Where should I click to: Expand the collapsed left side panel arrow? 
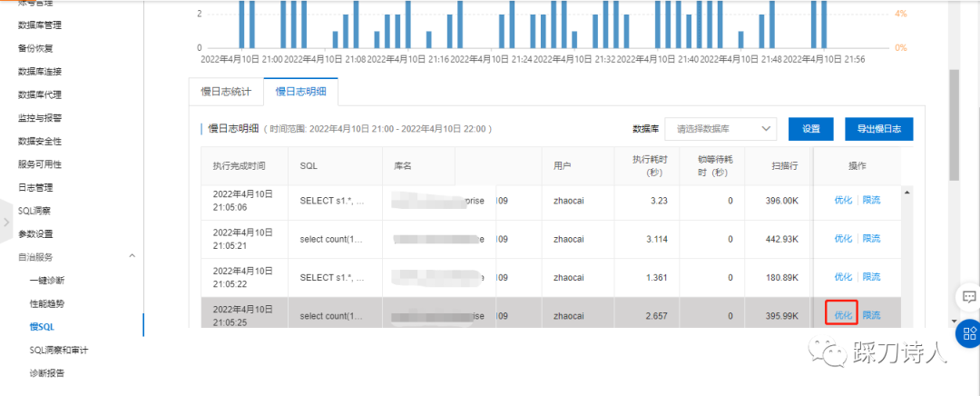pos(6,222)
